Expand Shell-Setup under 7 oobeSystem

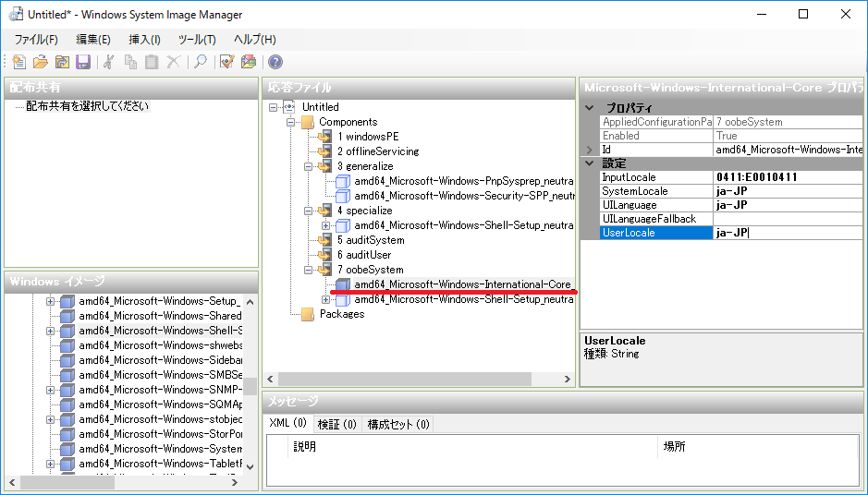point(325,300)
